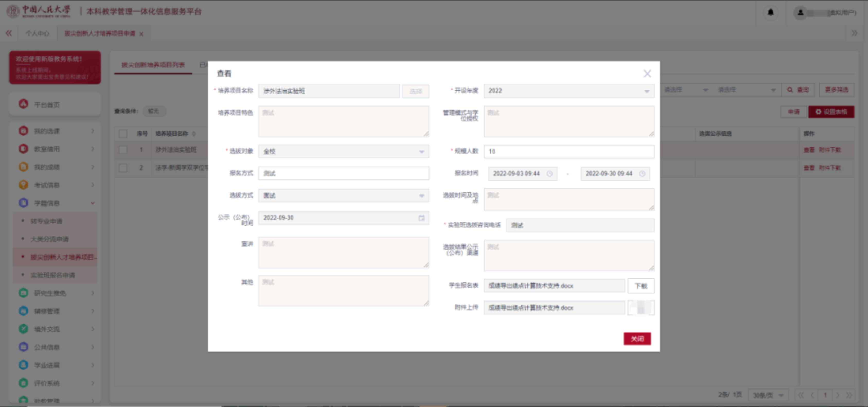Viewport: 868px width, 407px height.
Task: Check the row 2 checkbox
Action: click(x=123, y=167)
